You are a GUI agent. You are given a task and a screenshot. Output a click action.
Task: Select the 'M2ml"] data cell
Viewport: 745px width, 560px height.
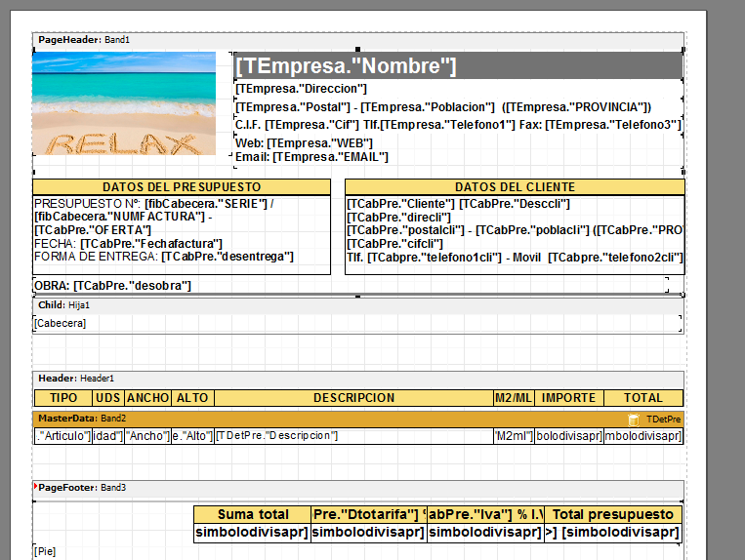(514, 436)
